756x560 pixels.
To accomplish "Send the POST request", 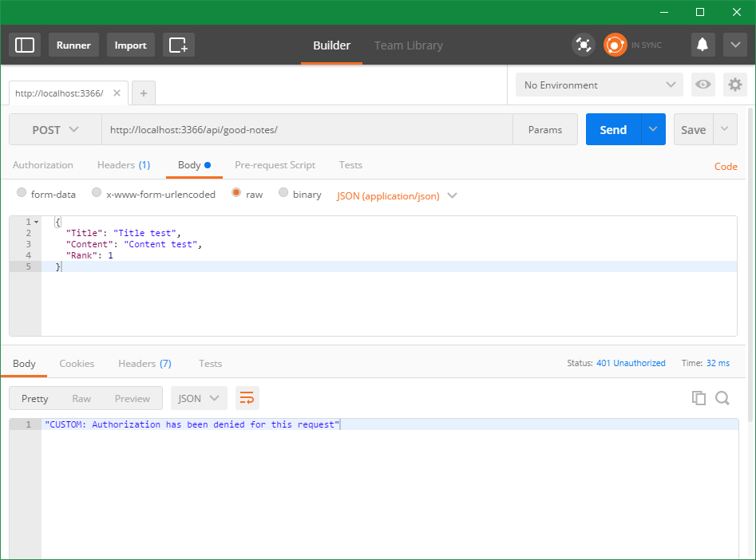I will coord(613,129).
